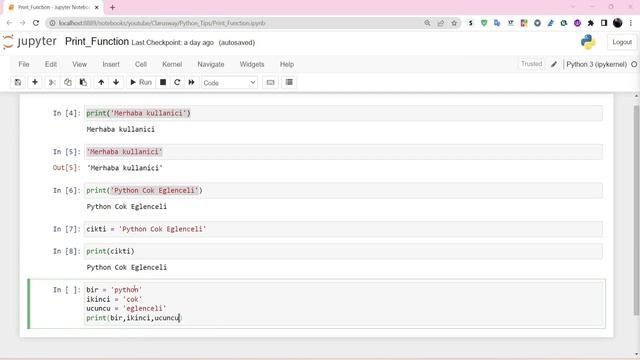Move selected cell up arrow
Screen dimensions: 640x360
[x=101, y=82]
